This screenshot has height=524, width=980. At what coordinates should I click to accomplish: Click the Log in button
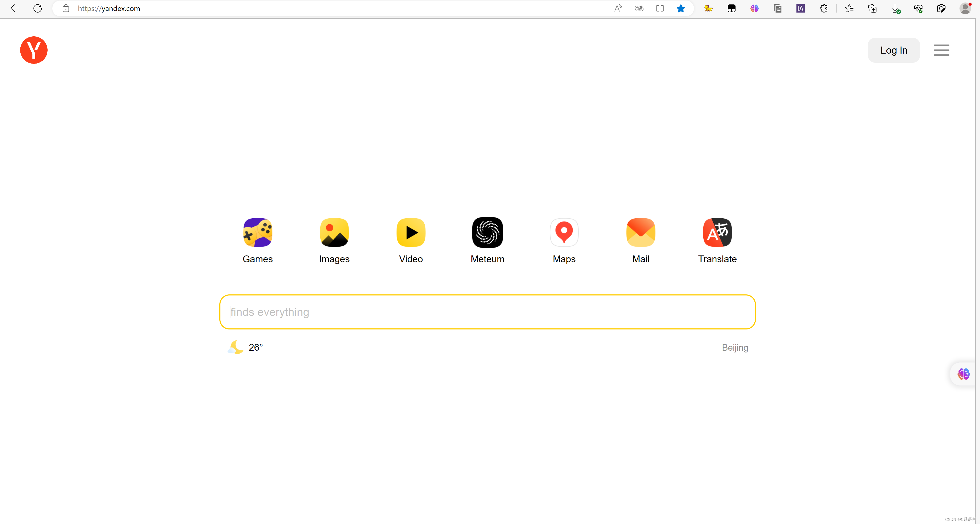pyautogui.click(x=894, y=50)
